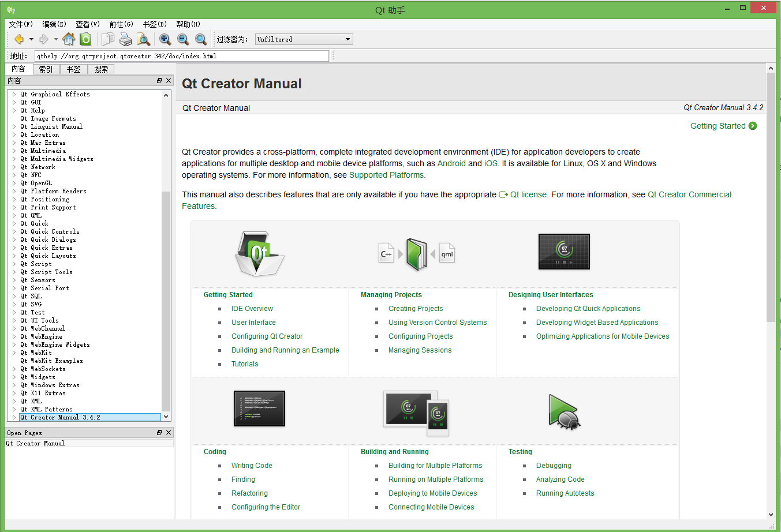Open the Android link
The height and width of the screenshot is (532, 781).
(x=451, y=163)
